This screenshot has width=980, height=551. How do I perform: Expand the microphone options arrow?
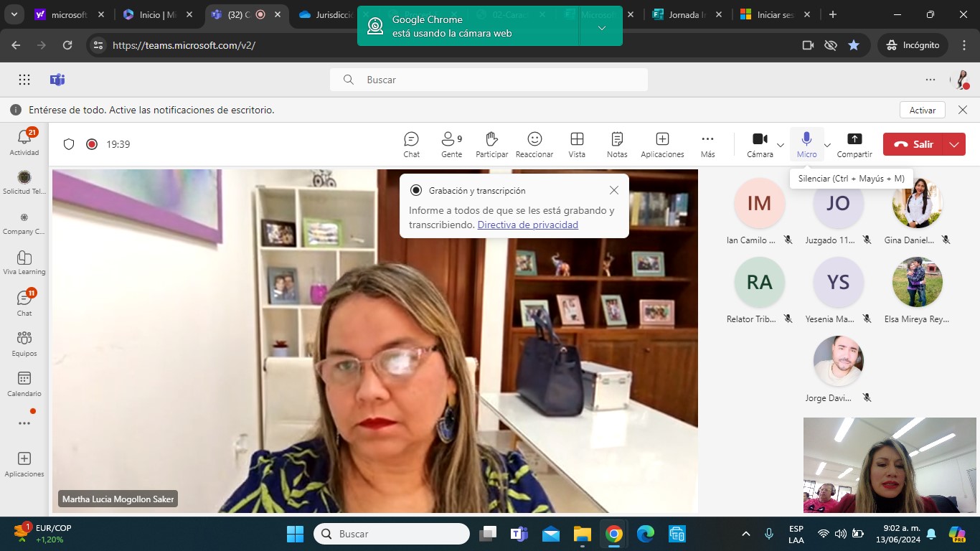coord(827,145)
